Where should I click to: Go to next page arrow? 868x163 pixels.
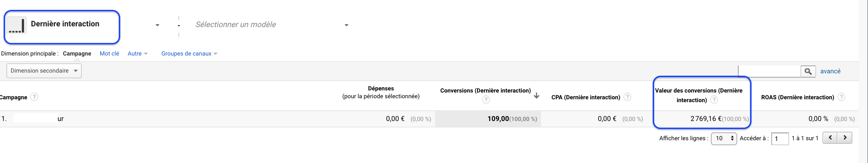click(x=845, y=138)
